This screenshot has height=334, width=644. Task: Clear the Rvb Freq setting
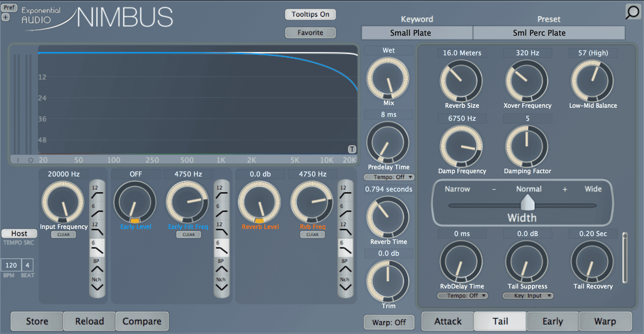(x=313, y=234)
